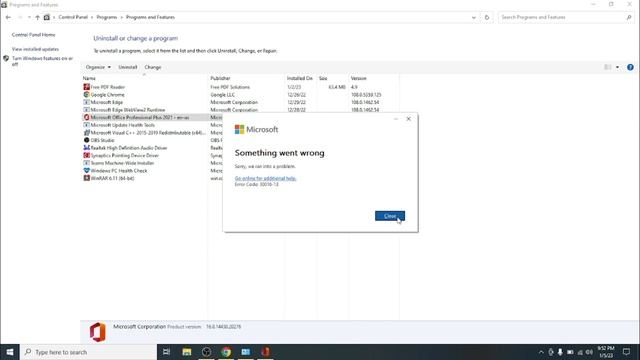The height and width of the screenshot is (360, 640).
Task: Select the Microsoft Office Professional Plus icon
Action: pyautogui.click(x=87, y=117)
